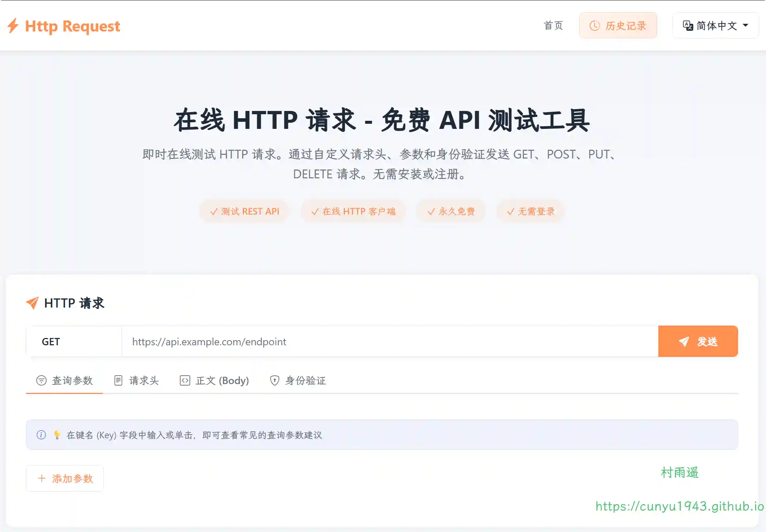Click the plus icon in 添加参数

pyautogui.click(x=42, y=478)
